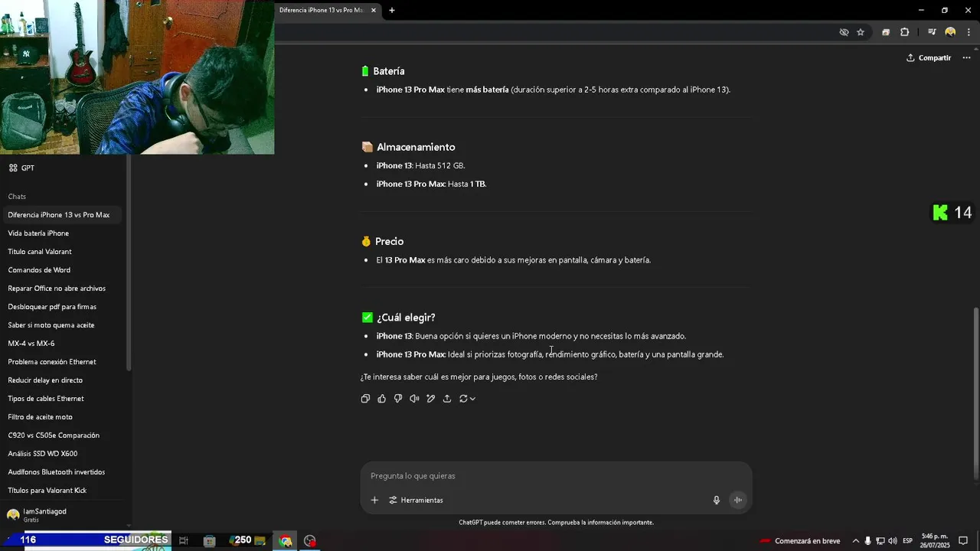
Task: Click the sidebar chat list scrollbar
Action: (129, 262)
